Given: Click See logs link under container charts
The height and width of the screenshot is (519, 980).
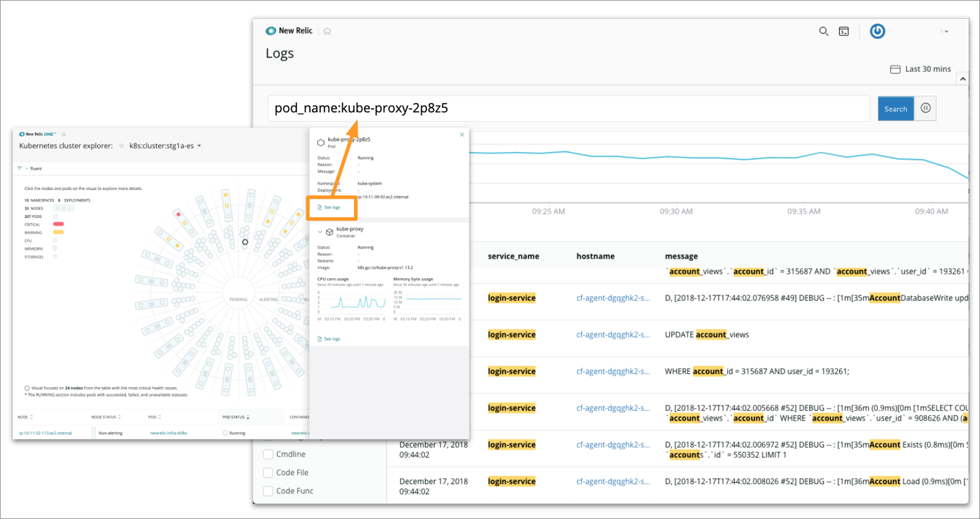Looking at the screenshot, I should pyautogui.click(x=329, y=339).
